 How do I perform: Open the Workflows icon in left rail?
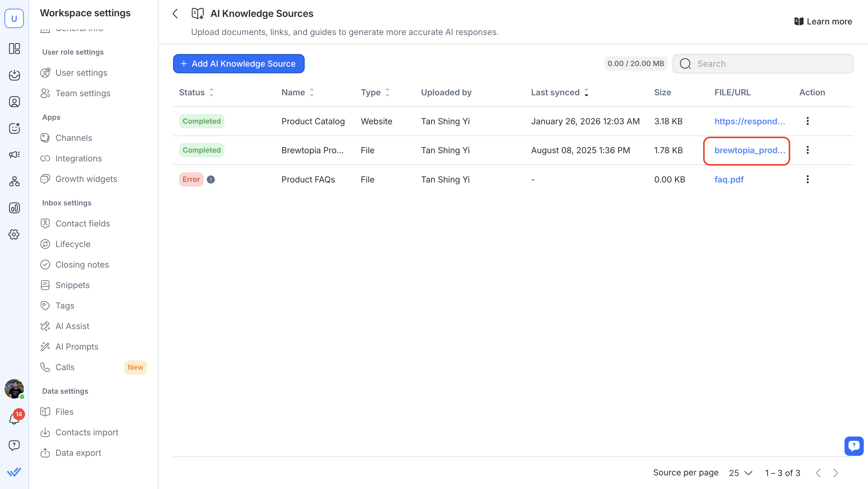[14, 181]
